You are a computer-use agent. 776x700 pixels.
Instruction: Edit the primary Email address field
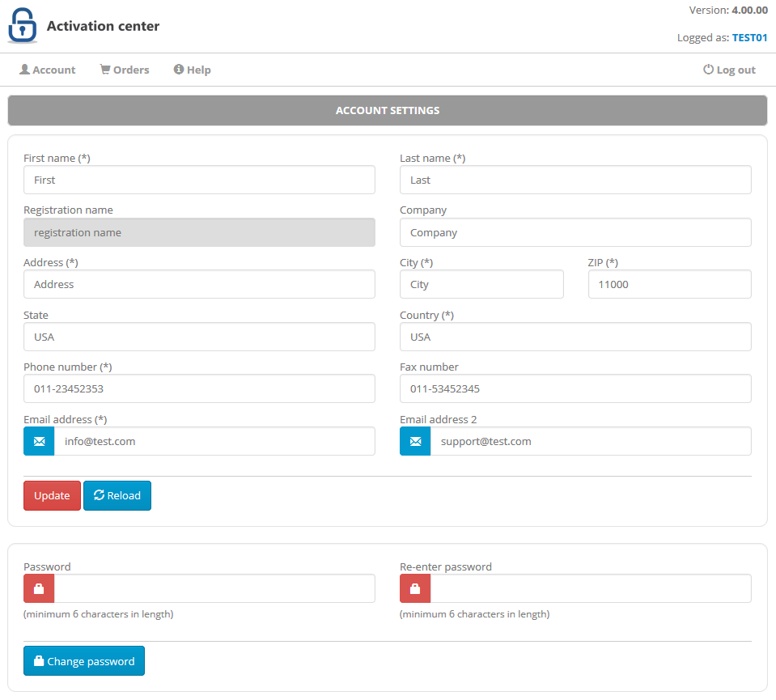(x=214, y=441)
